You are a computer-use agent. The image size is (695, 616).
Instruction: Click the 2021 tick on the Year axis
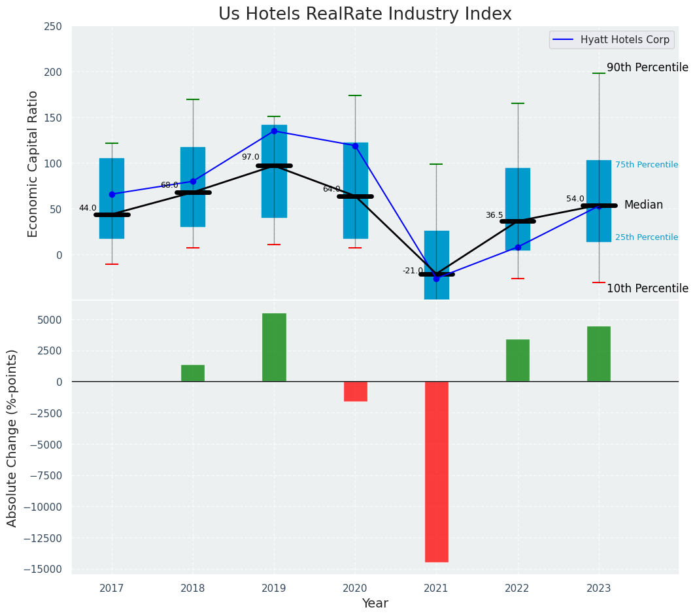pos(436,589)
